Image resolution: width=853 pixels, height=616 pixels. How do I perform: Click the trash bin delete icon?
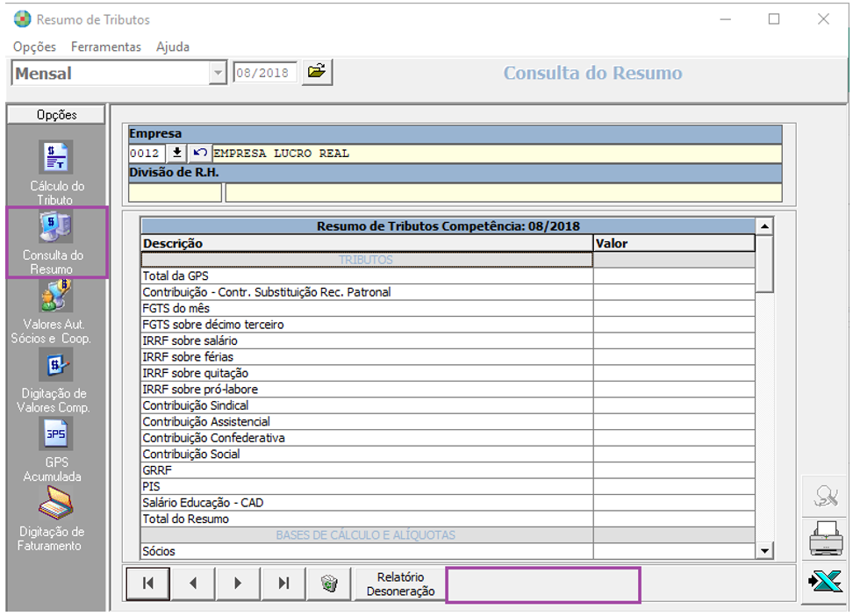pyautogui.click(x=329, y=584)
